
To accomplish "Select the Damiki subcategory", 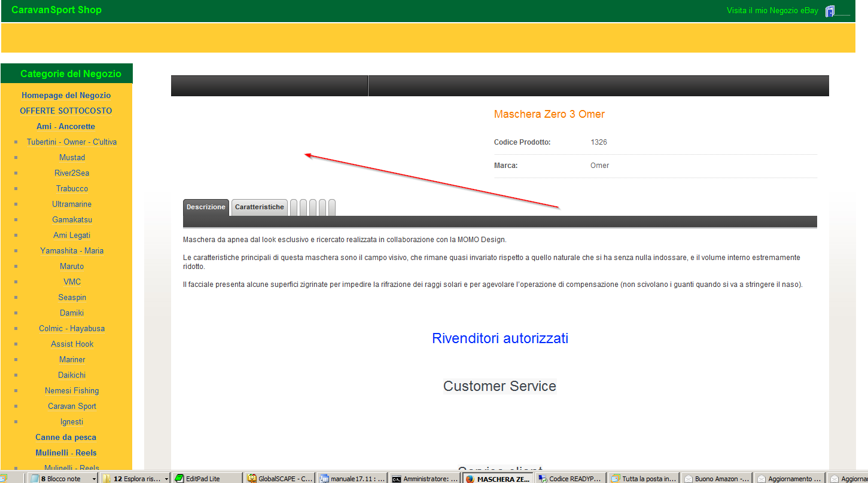I will tap(72, 313).
